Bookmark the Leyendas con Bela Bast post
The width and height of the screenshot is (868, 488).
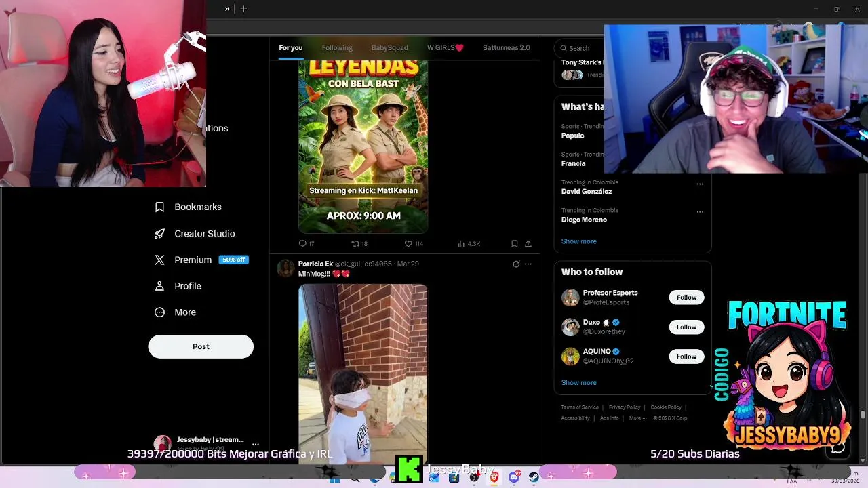515,243
